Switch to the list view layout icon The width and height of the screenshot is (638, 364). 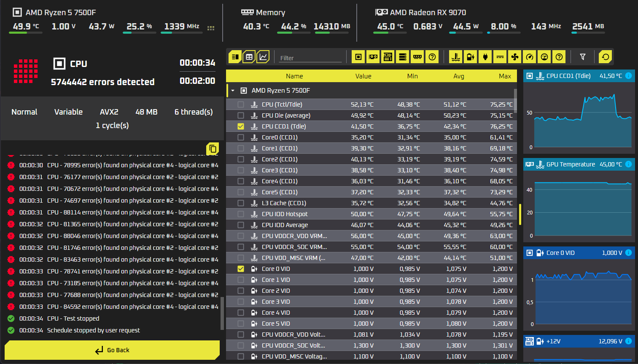[235, 57]
